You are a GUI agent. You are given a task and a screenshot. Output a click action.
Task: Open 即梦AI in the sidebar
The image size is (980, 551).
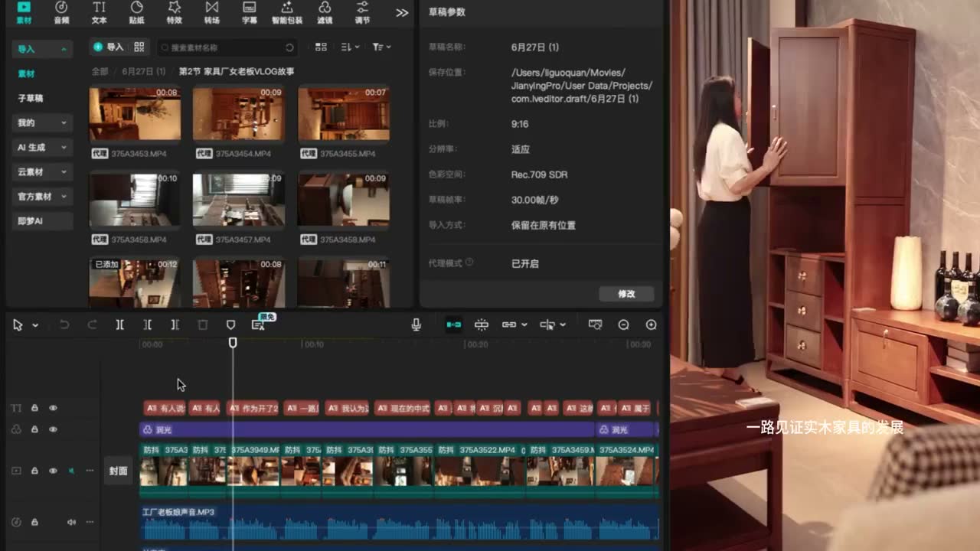pyautogui.click(x=42, y=220)
